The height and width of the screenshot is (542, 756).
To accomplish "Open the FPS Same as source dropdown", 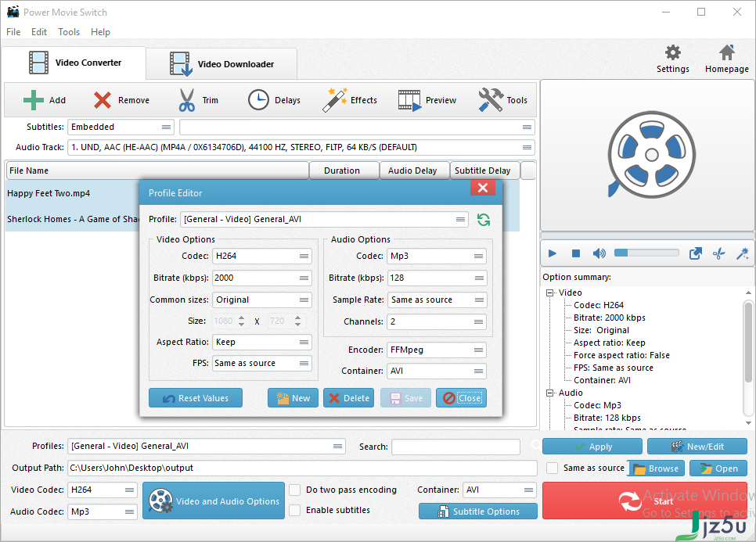I will click(x=262, y=363).
